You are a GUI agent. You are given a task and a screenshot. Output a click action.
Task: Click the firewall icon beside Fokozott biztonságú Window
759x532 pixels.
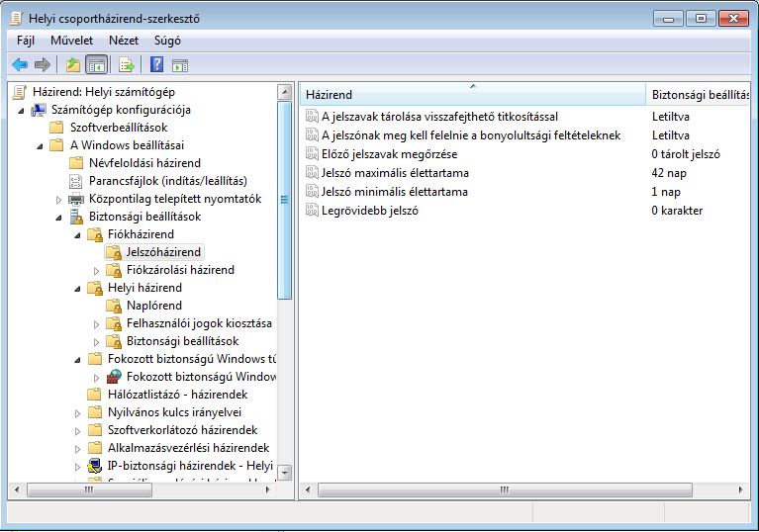coord(114,377)
